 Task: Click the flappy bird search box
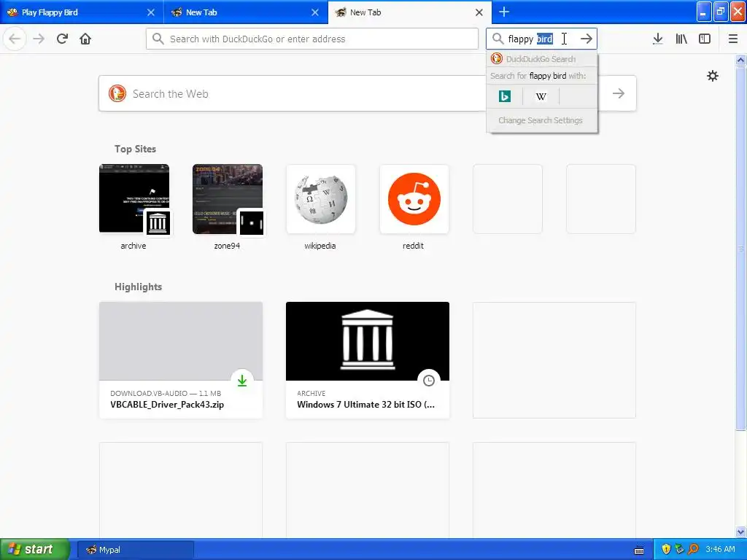(x=541, y=39)
